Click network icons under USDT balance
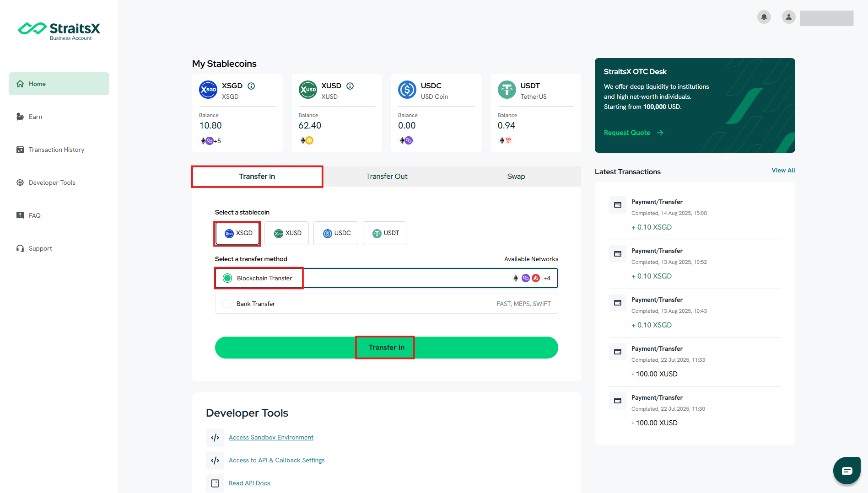This screenshot has width=868, height=493. pos(505,140)
